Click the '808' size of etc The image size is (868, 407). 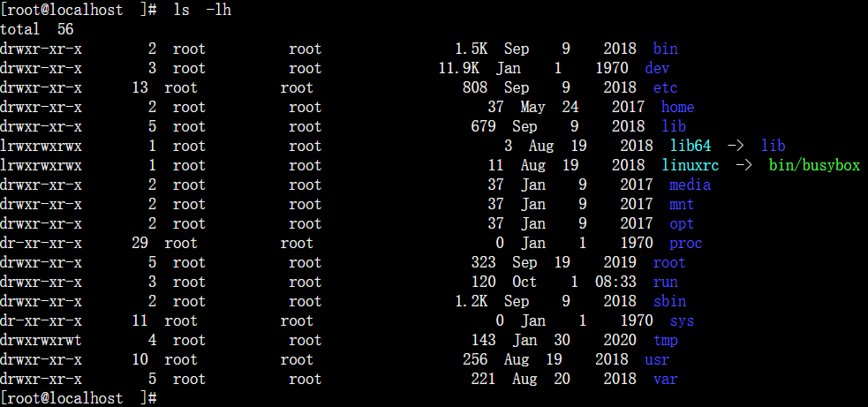pos(475,87)
